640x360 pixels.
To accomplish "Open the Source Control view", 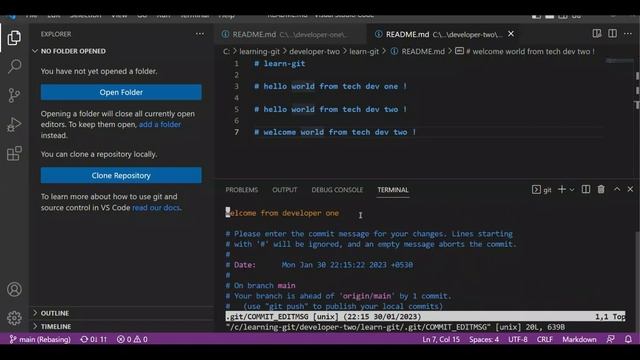I will click(x=14, y=95).
